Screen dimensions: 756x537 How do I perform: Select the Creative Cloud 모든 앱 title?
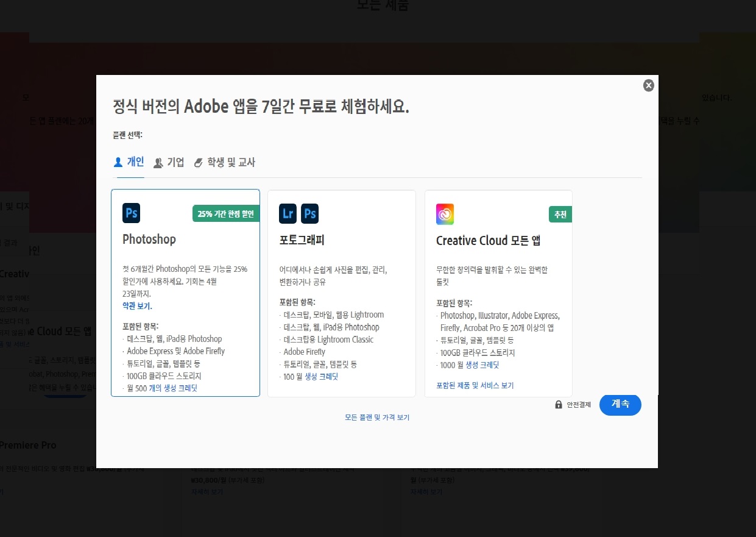tap(489, 241)
